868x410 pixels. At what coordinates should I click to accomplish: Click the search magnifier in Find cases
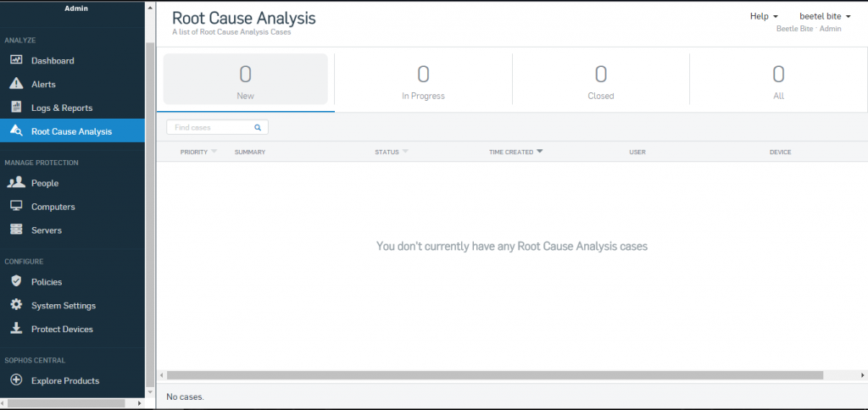[258, 127]
